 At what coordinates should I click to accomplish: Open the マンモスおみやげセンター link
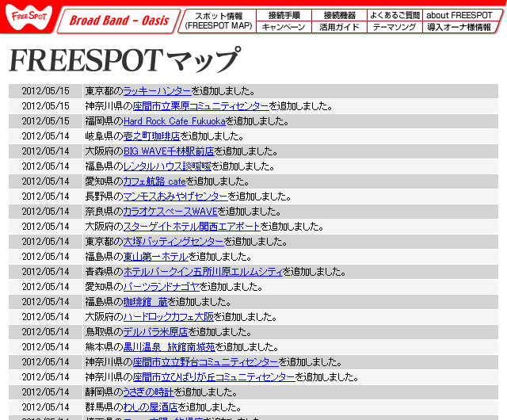click(176, 197)
